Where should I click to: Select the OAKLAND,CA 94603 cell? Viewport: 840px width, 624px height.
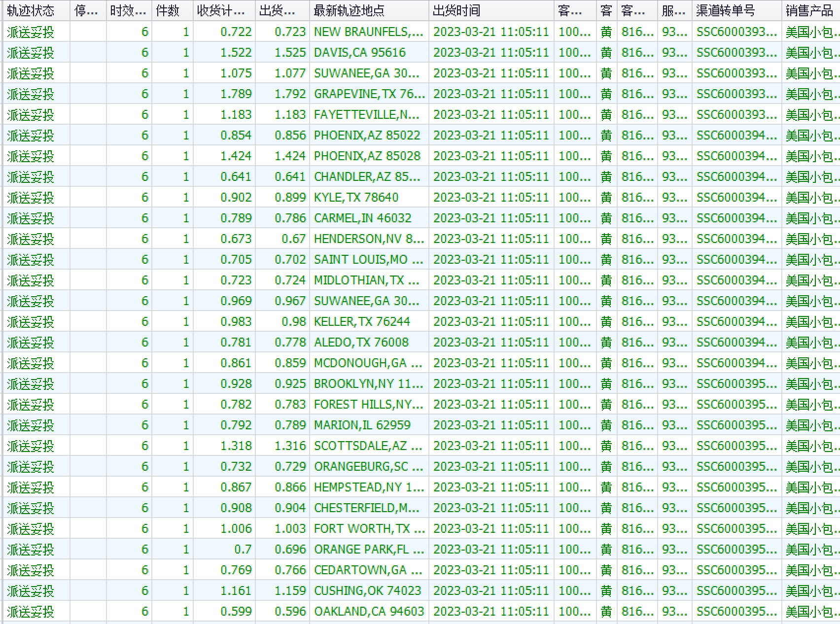pyautogui.click(x=369, y=612)
